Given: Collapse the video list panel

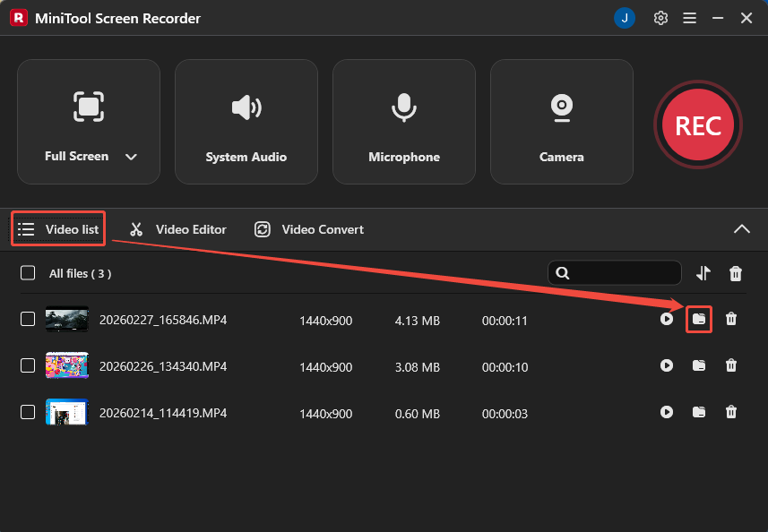Looking at the screenshot, I should (742, 229).
